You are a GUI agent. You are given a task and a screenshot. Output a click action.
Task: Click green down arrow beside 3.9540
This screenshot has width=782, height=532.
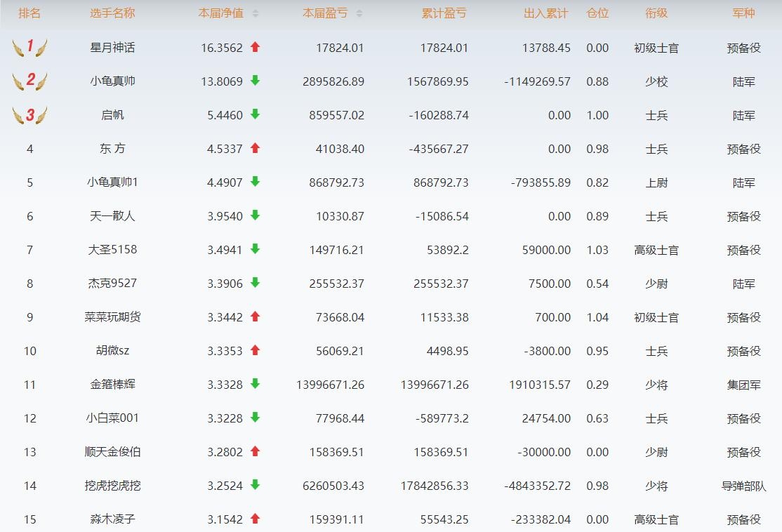[256, 215]
